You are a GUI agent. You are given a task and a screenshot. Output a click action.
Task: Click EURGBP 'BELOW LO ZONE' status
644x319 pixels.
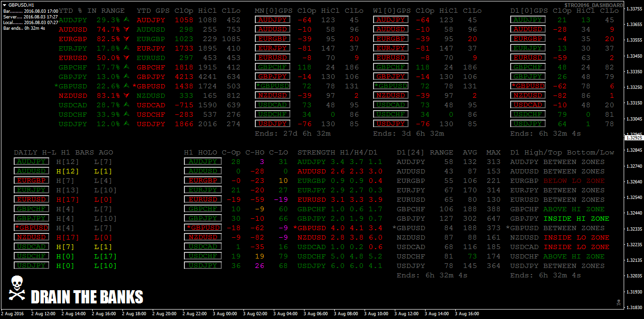(x=574, y=181)
